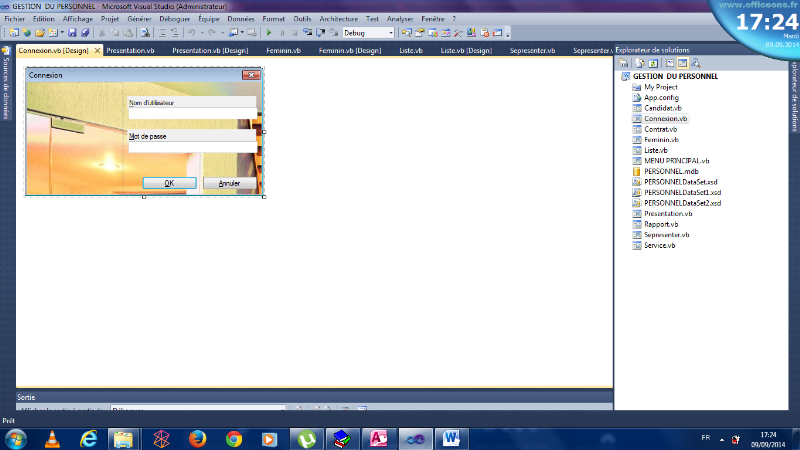800x450 pixels.
Task: Open Firefox from the taskbar
Action: 197,439
